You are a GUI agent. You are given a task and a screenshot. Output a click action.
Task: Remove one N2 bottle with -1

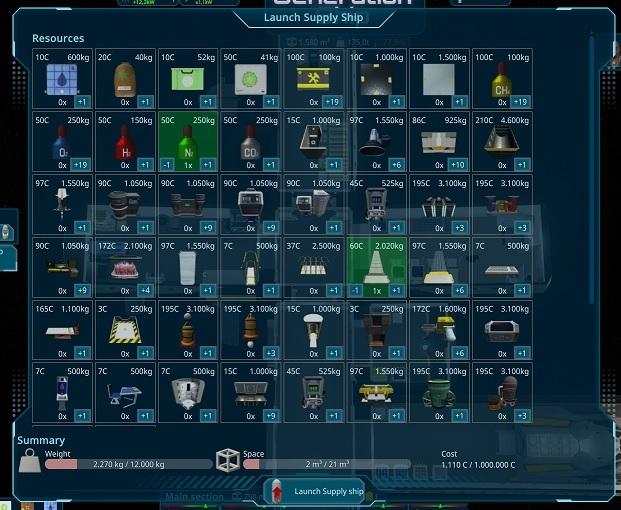click(166, 165)
